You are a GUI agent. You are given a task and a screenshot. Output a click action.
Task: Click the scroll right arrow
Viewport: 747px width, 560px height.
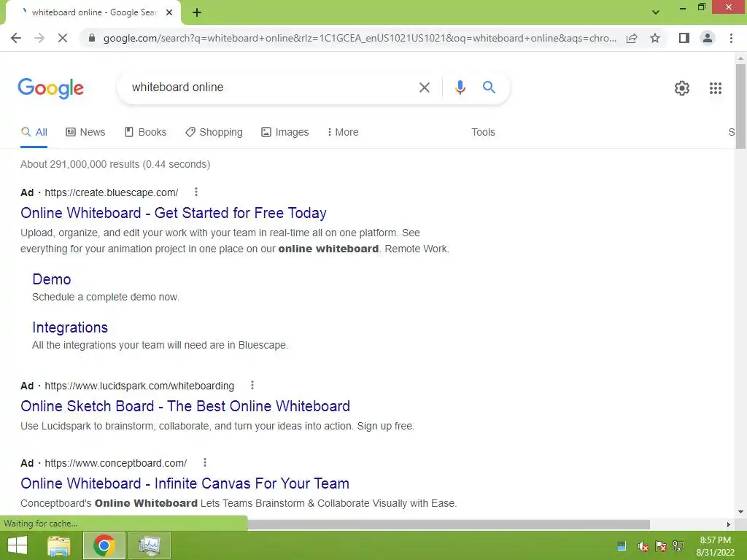(729, 524)
